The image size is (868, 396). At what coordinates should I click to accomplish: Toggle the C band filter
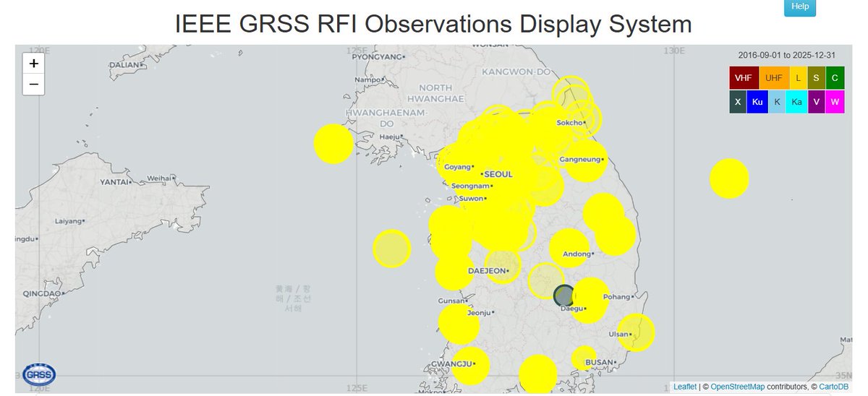pos(835,78)
